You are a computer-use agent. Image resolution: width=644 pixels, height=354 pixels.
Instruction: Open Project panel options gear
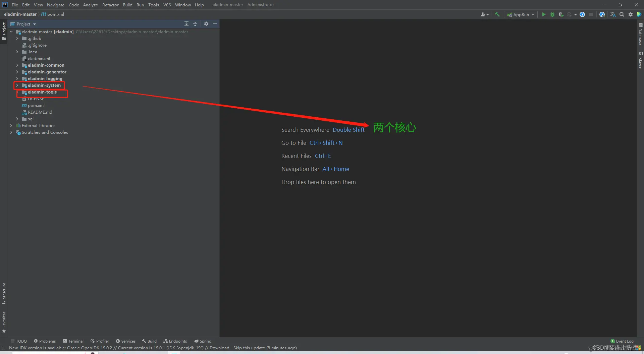pos(206,24)
